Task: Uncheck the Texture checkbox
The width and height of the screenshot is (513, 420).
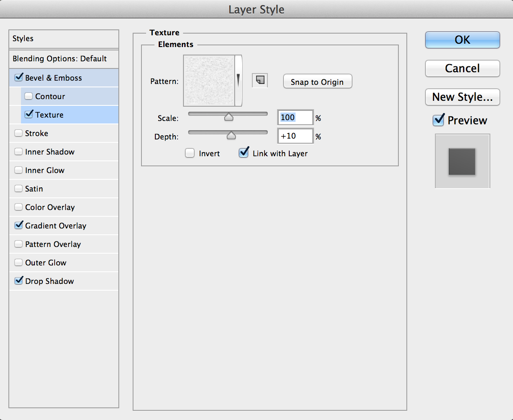Action: [29, 114]
